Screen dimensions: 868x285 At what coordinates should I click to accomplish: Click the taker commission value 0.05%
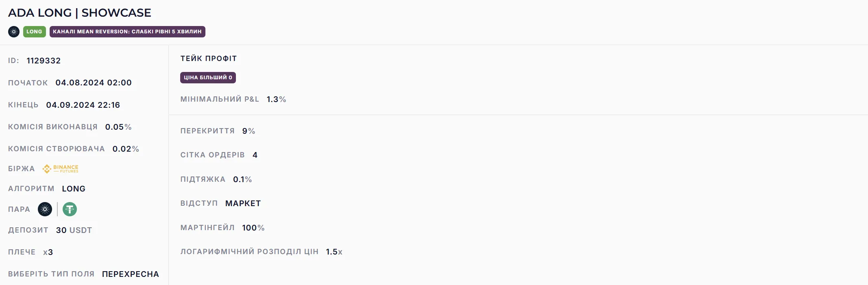pyautogui.click(x=118, y=127)
